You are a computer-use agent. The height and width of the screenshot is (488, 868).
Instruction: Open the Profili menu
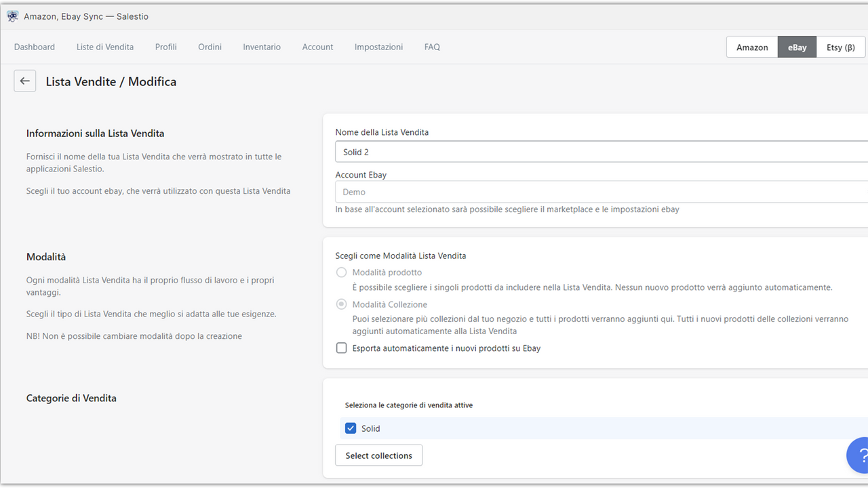(166, 47)
